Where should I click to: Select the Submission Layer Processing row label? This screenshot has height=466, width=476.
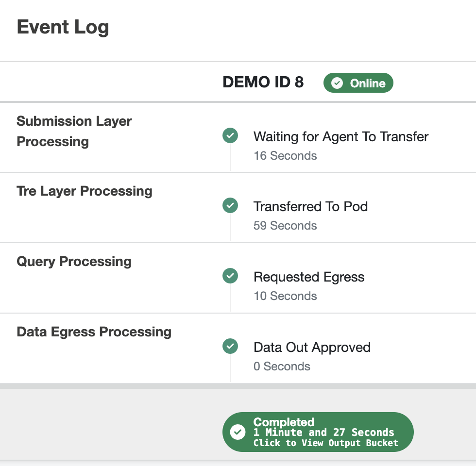[x=74, y=131]
